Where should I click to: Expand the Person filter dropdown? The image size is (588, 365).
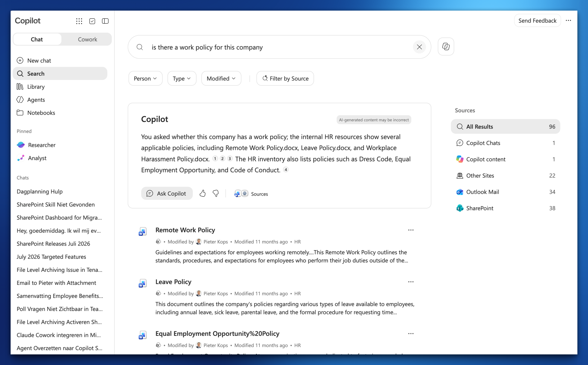click(x=145, y=79)
